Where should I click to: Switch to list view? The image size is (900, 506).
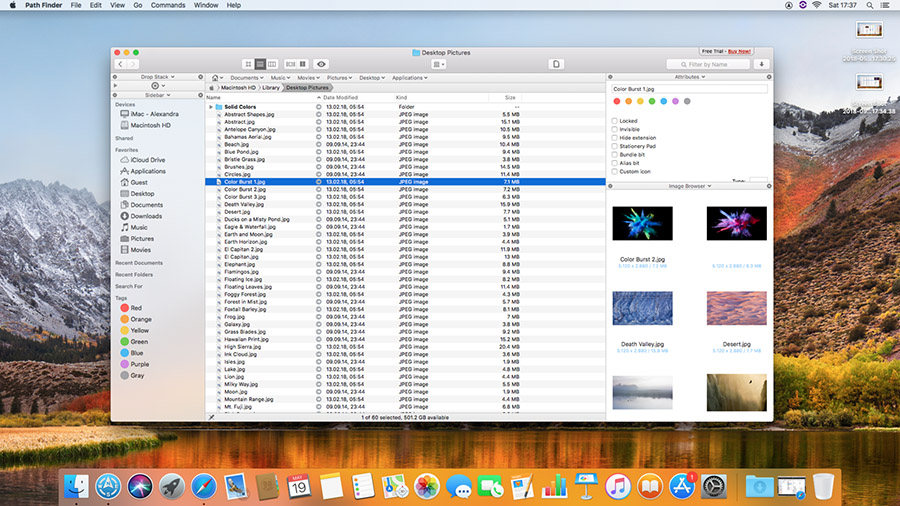coord(260,64)
